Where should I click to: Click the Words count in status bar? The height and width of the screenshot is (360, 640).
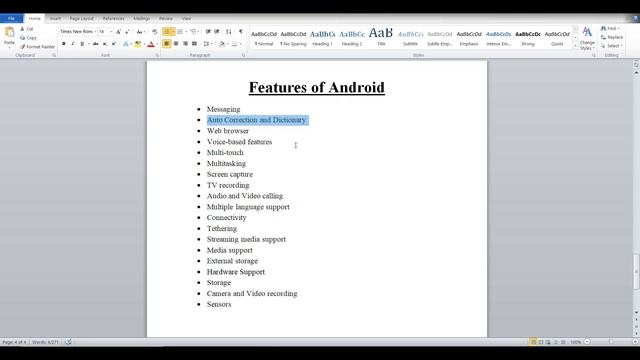pos(45,342)
